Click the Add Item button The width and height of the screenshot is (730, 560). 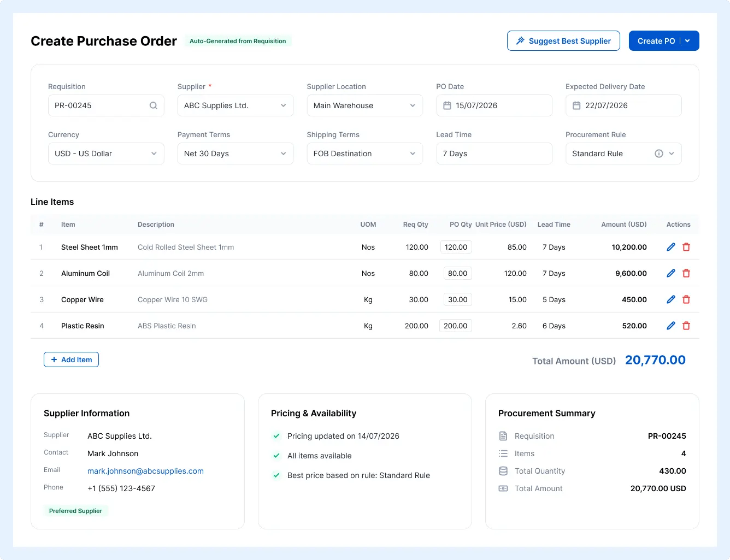(x=71, y=359)
